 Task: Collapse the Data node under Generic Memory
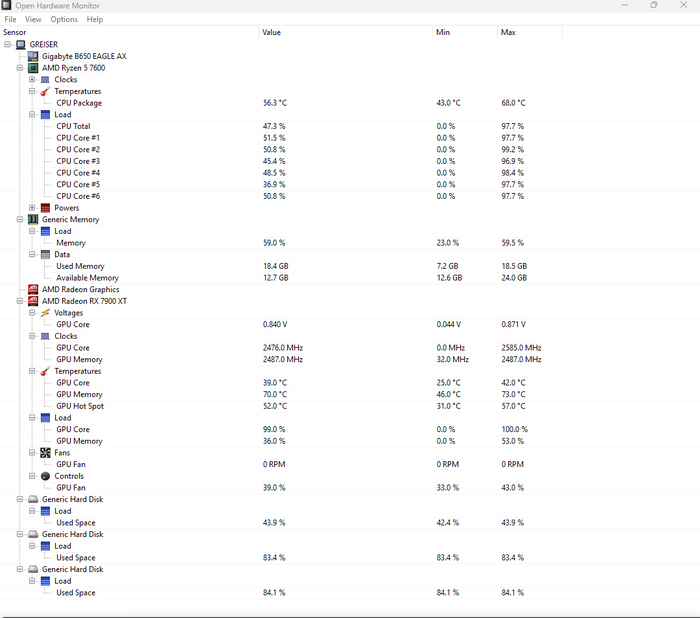(32, 254)
